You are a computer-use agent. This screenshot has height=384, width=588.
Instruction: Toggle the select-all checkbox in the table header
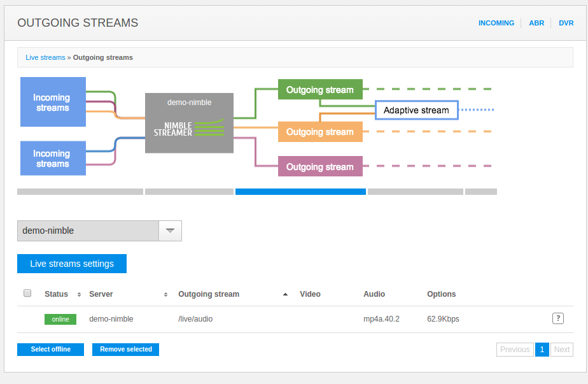click(27, 292)
